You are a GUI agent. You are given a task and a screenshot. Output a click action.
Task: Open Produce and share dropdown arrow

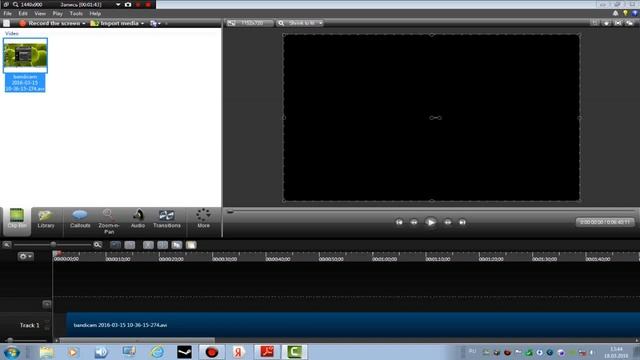[x=159, y=24]
